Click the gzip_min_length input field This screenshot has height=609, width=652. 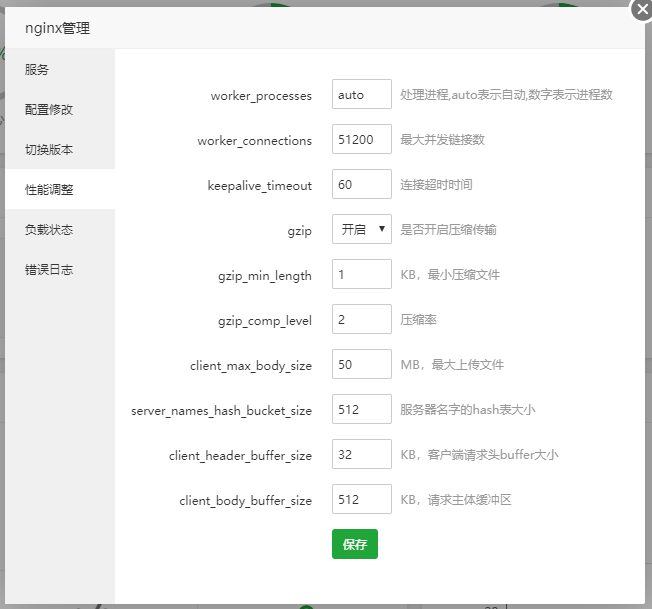[362, 274]
